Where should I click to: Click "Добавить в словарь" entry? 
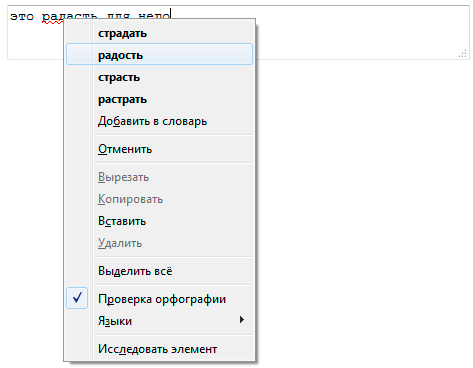pos(159,121)
